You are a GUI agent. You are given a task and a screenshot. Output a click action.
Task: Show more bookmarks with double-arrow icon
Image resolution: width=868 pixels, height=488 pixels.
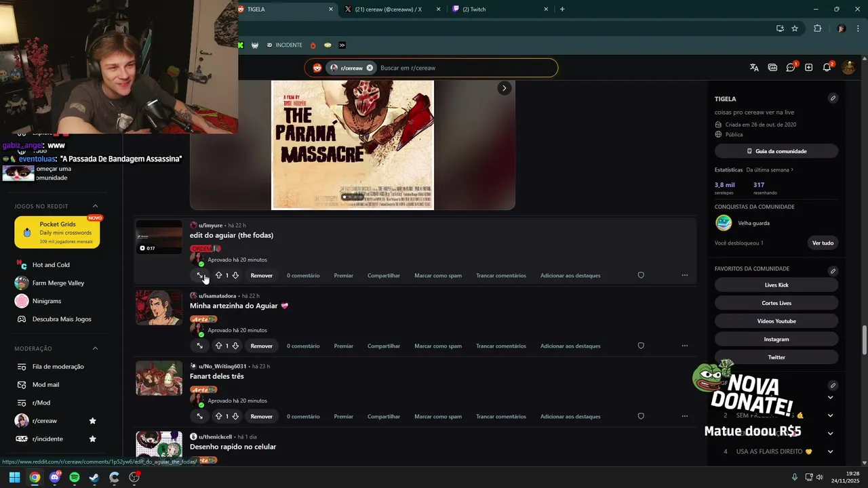pos(342,45)
